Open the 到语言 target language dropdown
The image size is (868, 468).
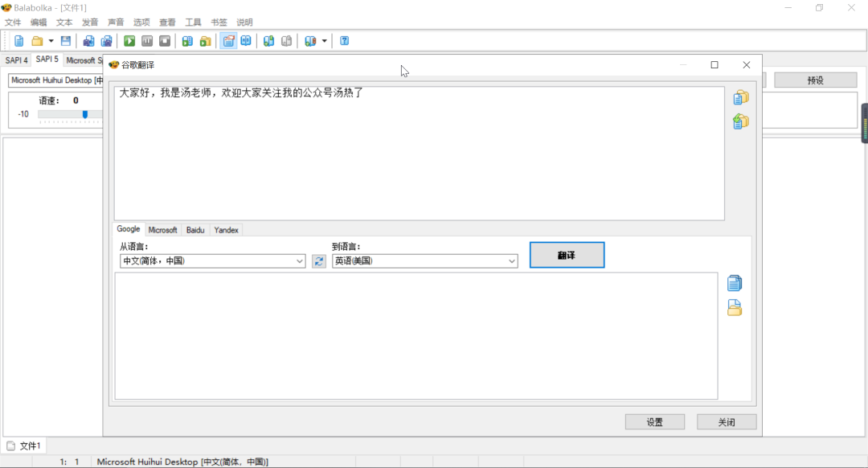(424, 261)
